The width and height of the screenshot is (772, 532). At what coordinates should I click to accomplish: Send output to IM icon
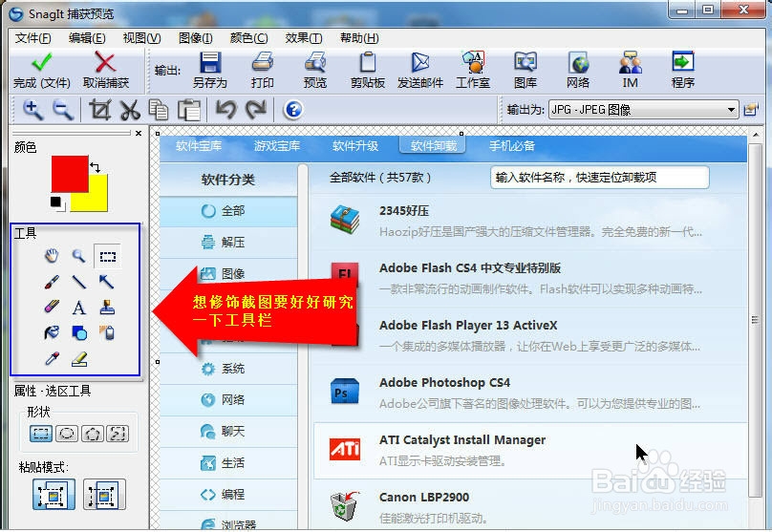point(631,62)
